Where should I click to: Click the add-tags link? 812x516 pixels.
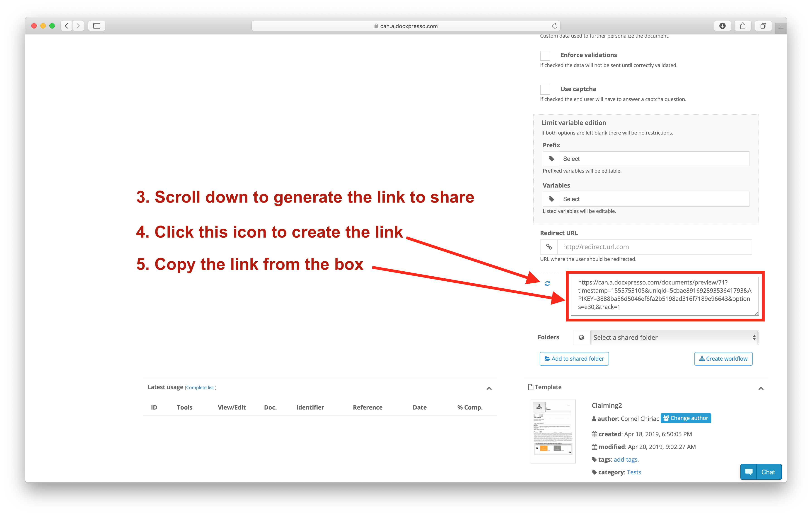coord(625,459)
